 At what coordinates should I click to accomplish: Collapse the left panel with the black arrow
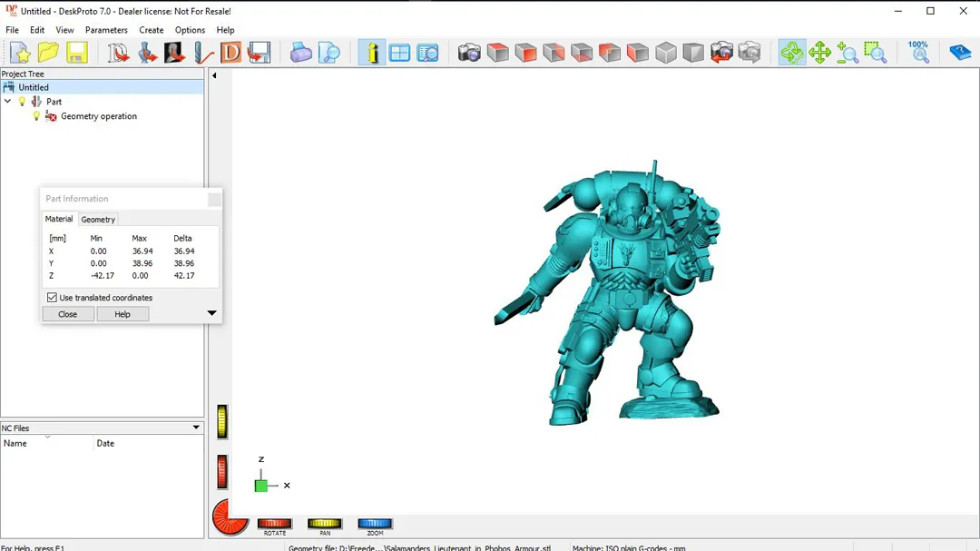(214, 75)
